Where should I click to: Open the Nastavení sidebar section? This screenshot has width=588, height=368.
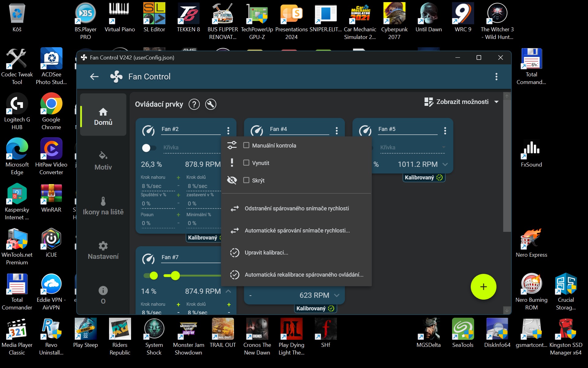coord(103,251)
